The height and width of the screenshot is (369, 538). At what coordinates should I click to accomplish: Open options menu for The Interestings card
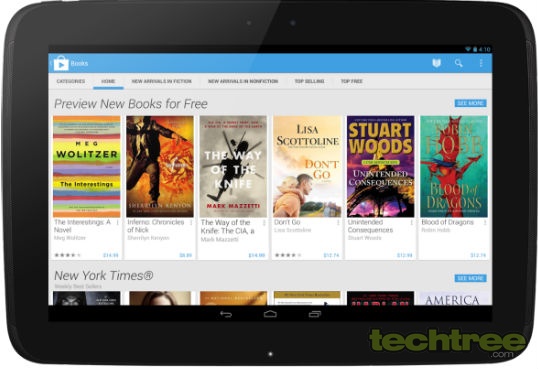117,223
